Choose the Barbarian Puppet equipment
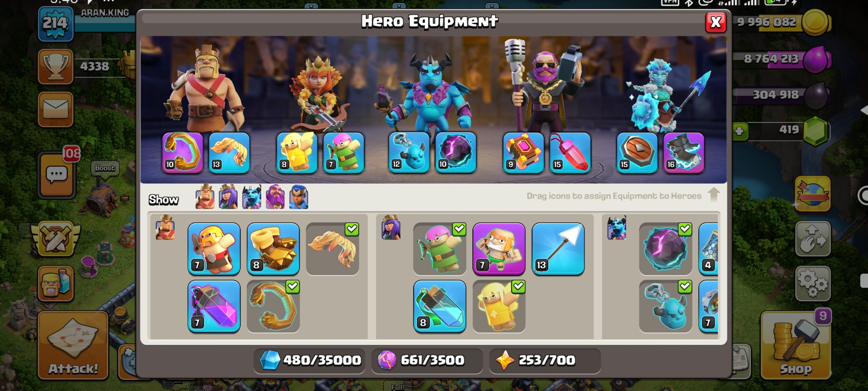Viewport: 868px width, 391px height. [214, 249]
